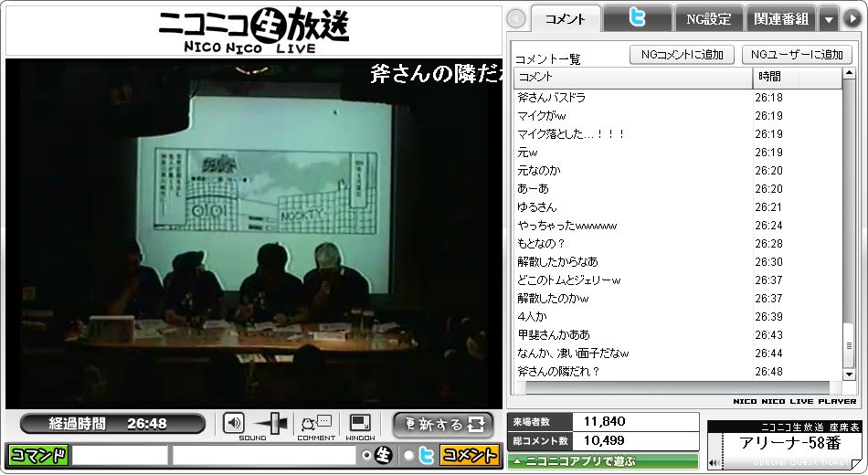Click the live video playback area
The width and height of the screenshot is (868, 475).
[253, 233]
